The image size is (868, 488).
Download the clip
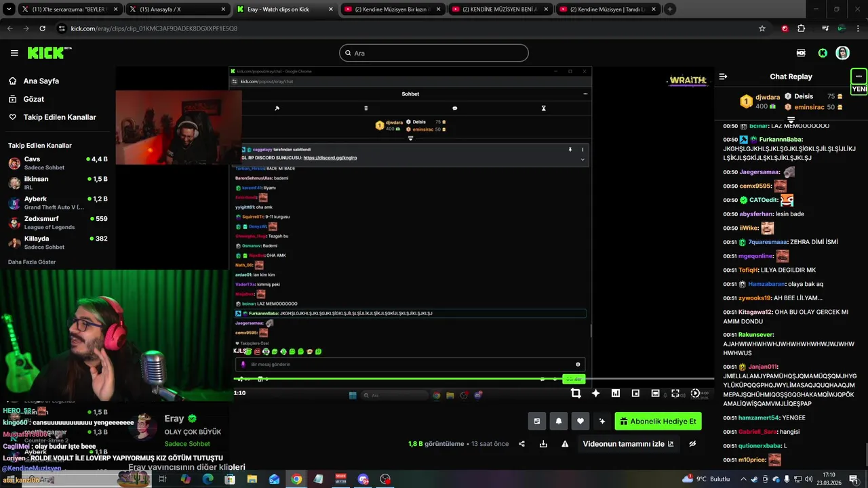543,444
